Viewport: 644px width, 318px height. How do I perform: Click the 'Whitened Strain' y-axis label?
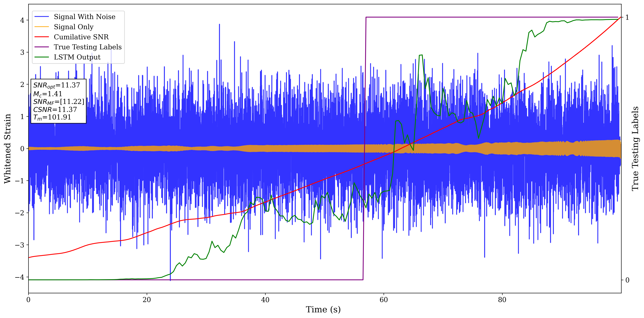point(7,149)
